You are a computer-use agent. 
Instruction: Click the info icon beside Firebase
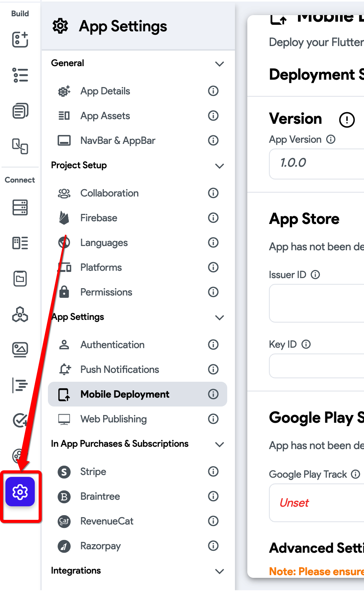[x=213, y=218]
